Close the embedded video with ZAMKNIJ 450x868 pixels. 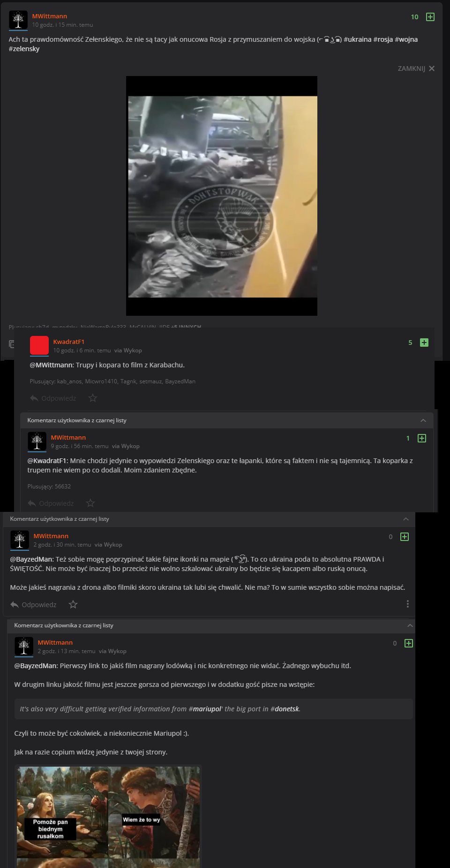416,69
